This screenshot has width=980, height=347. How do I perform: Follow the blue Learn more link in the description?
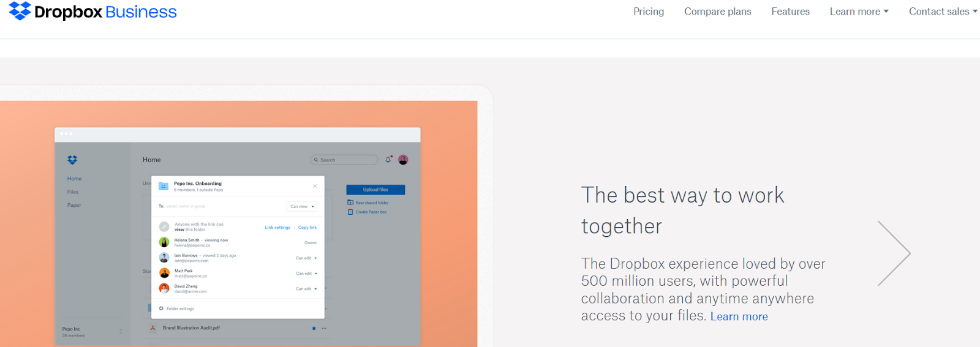[739, 316]
